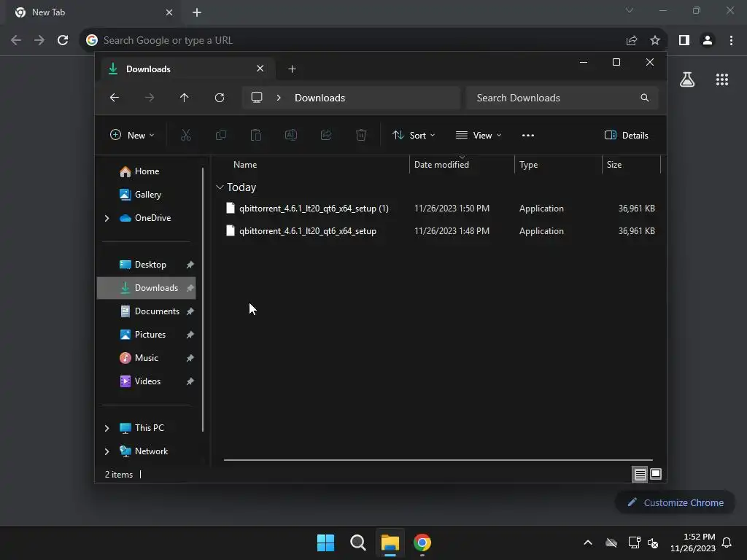
Task: Sort by Name column header
Action: [245, 165]
